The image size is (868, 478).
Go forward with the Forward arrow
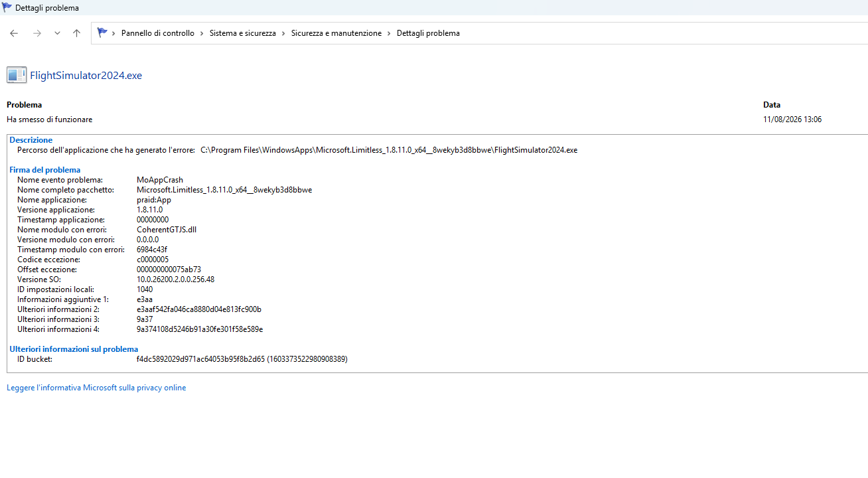click(x=37, y=33)
